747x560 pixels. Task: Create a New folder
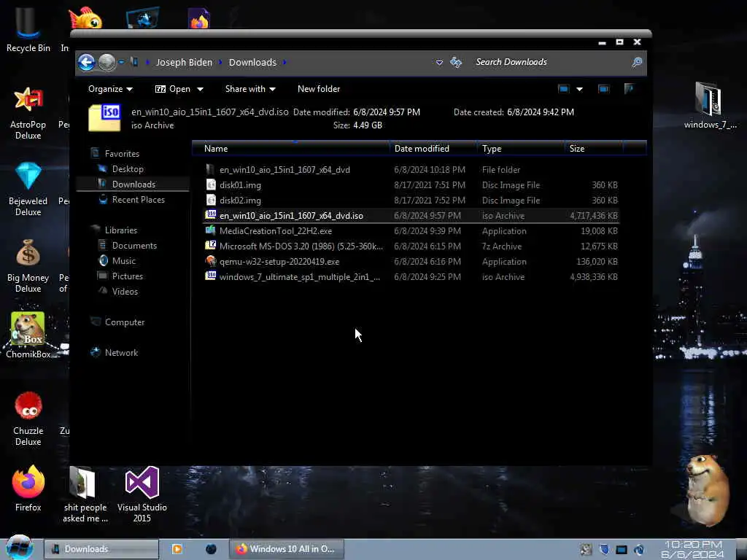coord(319,89)
